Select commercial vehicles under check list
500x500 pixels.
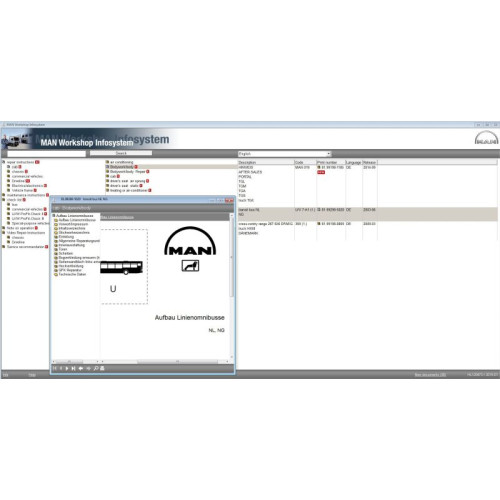point(27,209)
